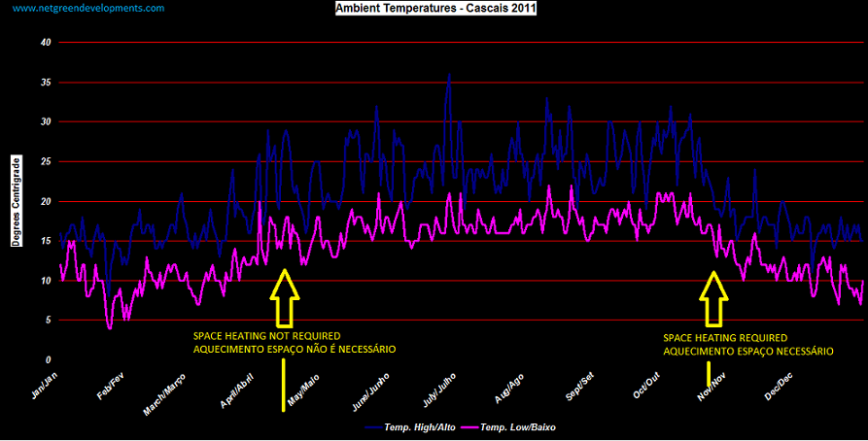The image size is (868, 441).
Task: Click the SPACE HEATING REQUIRED text
Action: tap(725, 337)
